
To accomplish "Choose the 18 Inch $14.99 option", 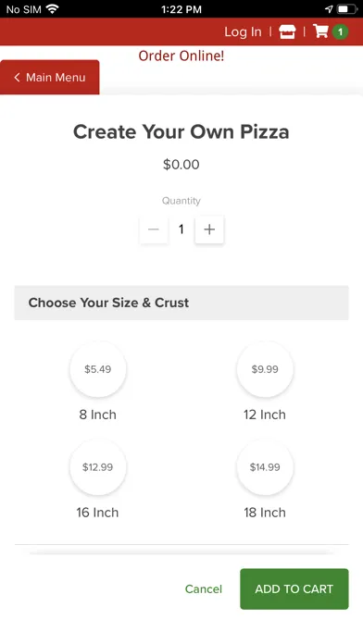I will point(265,467).
